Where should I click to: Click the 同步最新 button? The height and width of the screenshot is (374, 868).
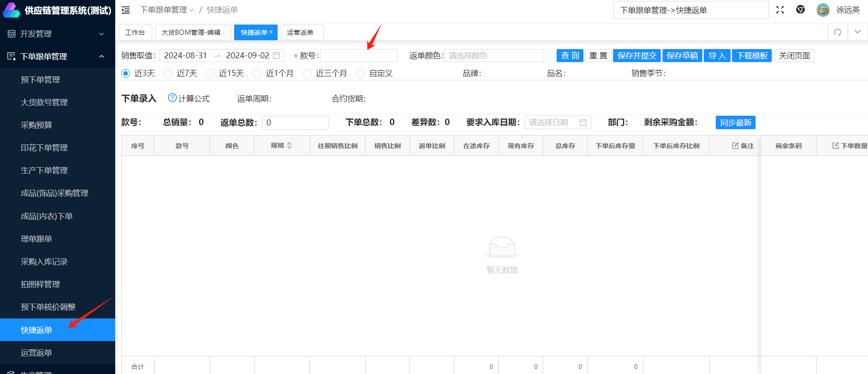coord(735,123)
